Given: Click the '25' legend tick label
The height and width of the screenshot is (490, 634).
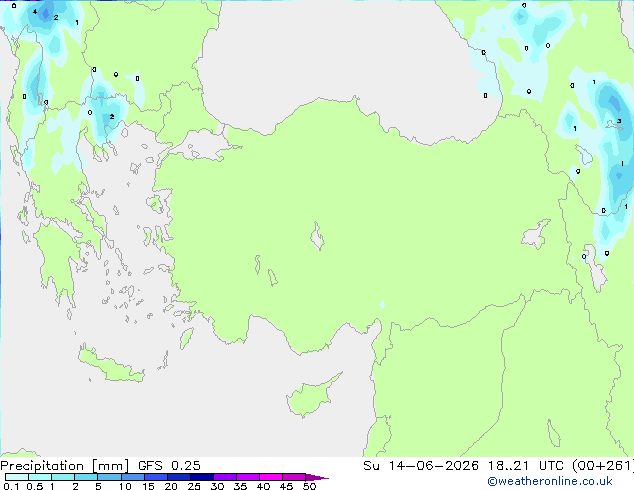Looking at the screenshot, I should (194, 486).
